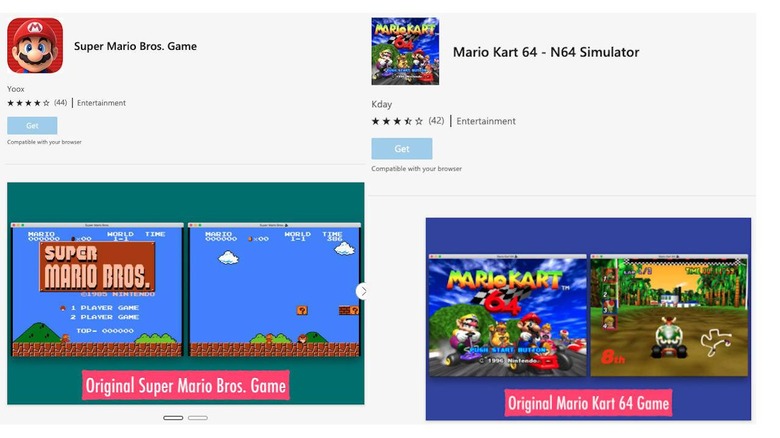
Task: Open the Super Mario Bros. title screen screenshot
Action: (x=97, y=290)
